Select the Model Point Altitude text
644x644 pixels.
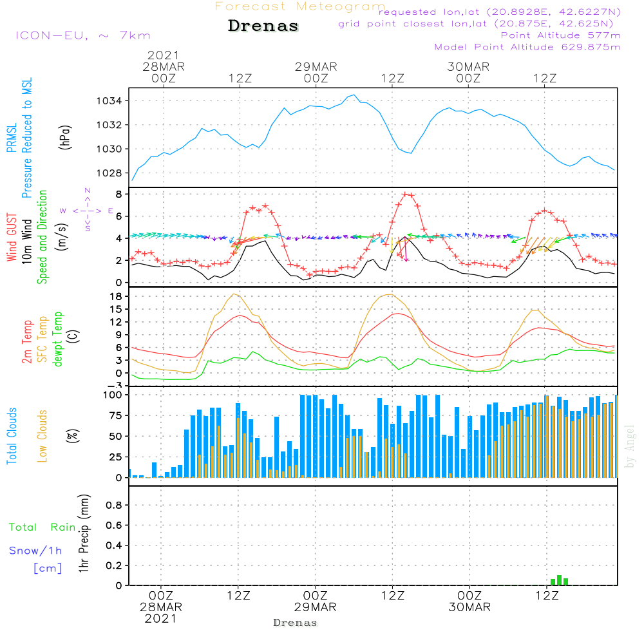527,47
